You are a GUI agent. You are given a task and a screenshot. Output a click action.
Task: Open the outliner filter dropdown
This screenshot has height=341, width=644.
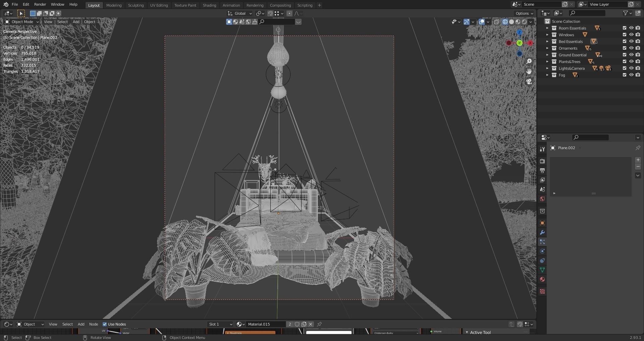(x=627, y=13)
